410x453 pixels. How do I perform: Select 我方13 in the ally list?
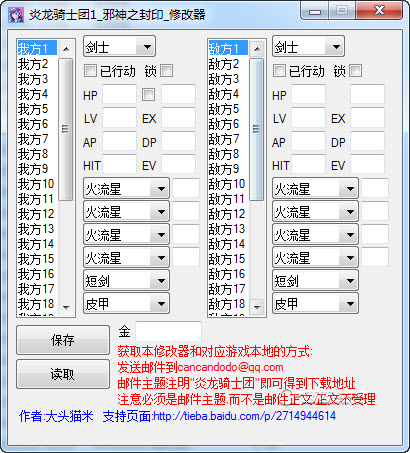(x=37, y=229)
